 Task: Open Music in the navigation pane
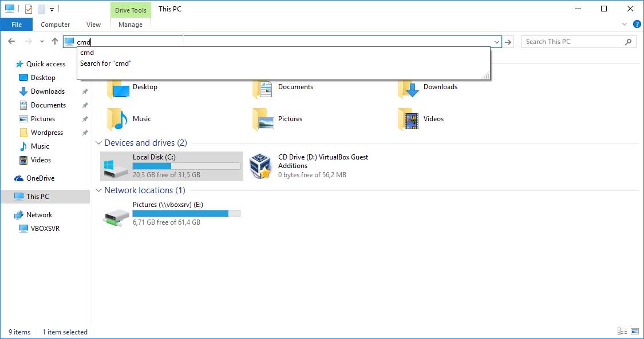tap(40, 146)
